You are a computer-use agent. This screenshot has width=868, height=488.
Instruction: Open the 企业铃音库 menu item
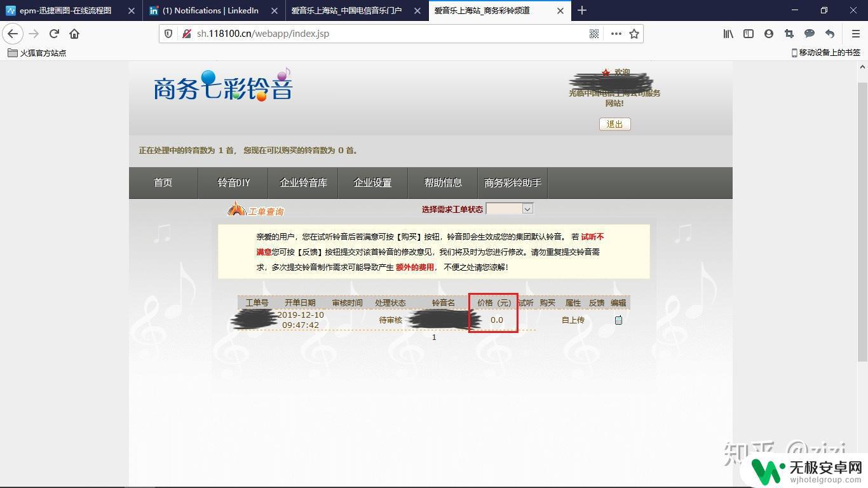(304, 183)
